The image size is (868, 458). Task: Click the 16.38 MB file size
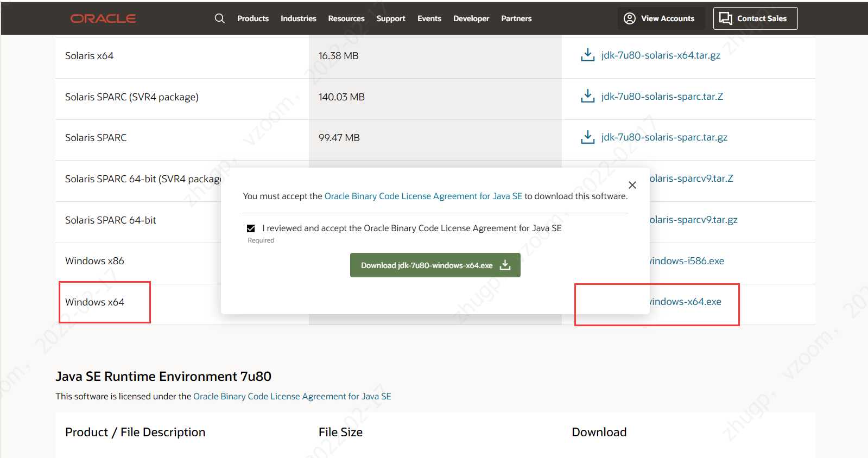338,55
